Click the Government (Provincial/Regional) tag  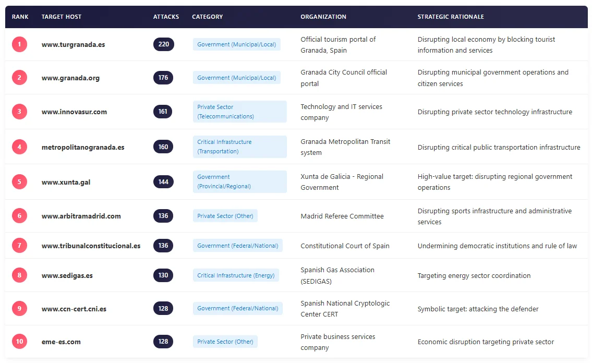click(x=240, y=181)
